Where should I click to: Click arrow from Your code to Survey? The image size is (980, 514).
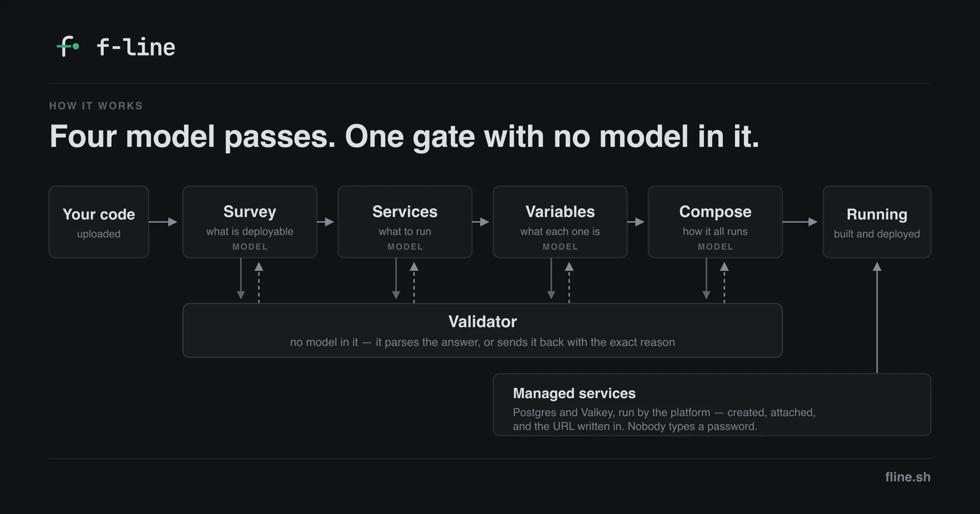(163, 222)
